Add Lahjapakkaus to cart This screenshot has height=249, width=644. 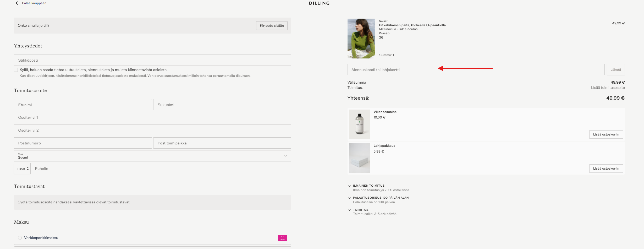[606, 168]
